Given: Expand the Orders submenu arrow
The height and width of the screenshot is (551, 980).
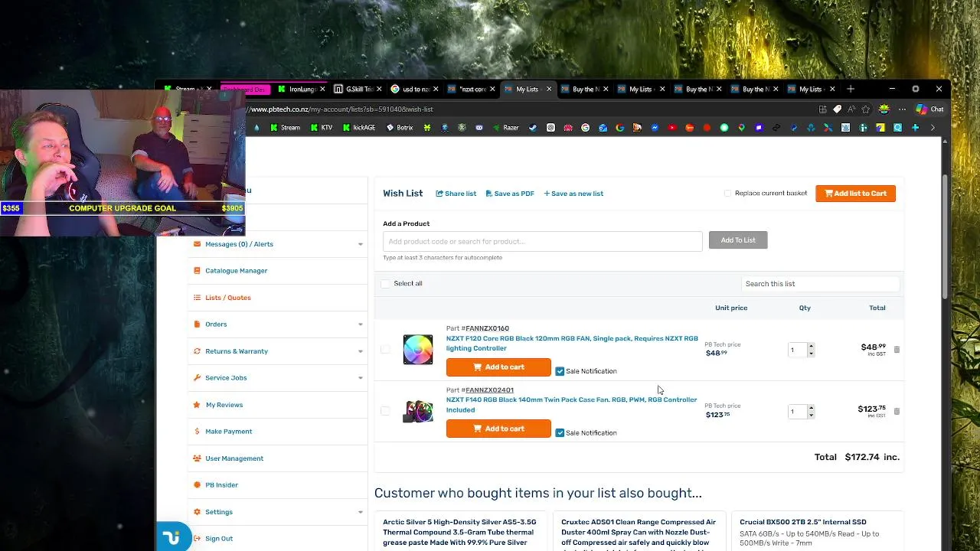Looking at the screenshot, I should 361,324.
